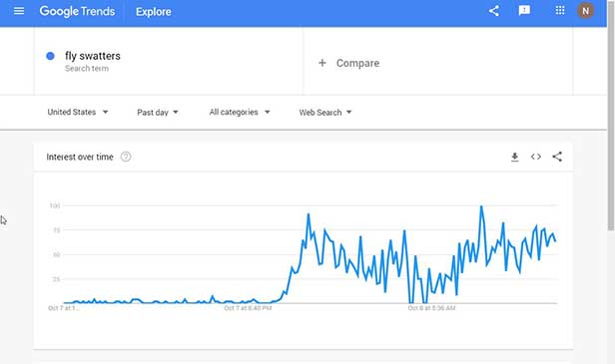The height and width of the screenshot is (364, 615).
Task: Expand the Past day time range dropdown
Action: coord(158,113)
